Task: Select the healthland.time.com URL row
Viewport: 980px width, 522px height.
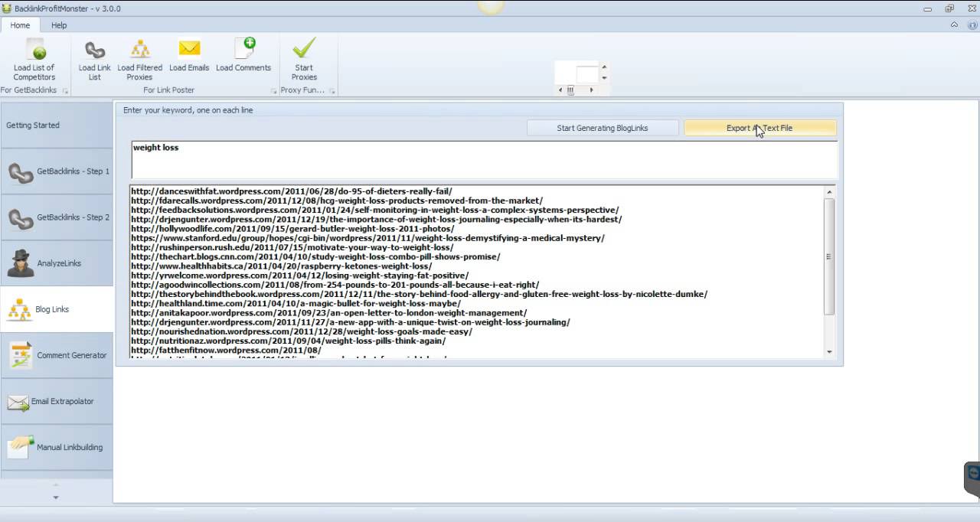Action: click(x=296, y=303)
